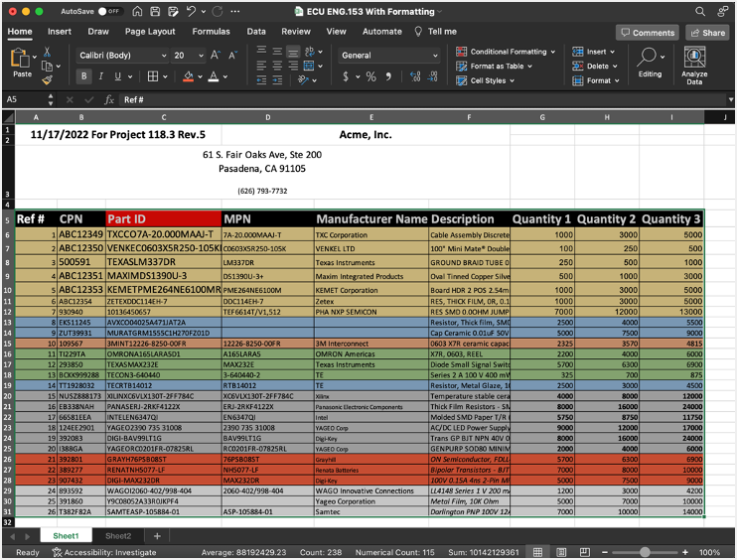Switch to Normal view in status bar
The height and width of the screenshot is (560, 737).
(537, 552)
